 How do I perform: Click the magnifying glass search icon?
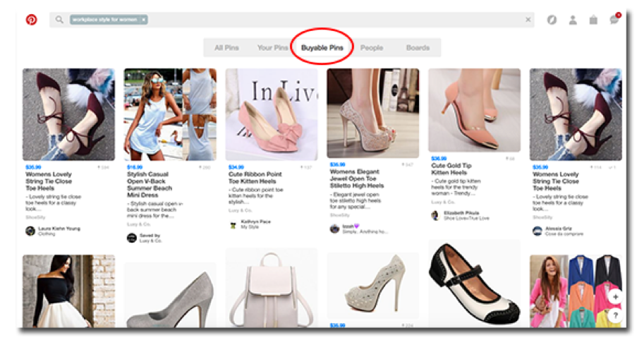pos(59,20)
